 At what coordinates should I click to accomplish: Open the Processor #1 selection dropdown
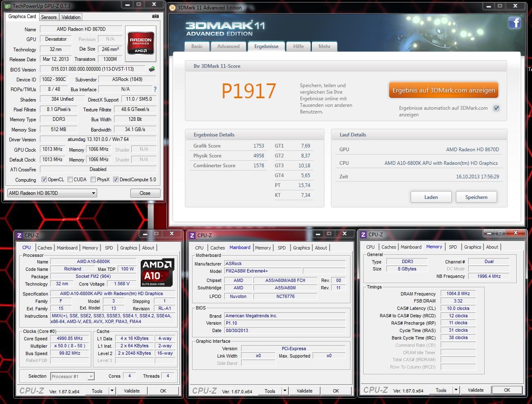click(x=72, y=376)
